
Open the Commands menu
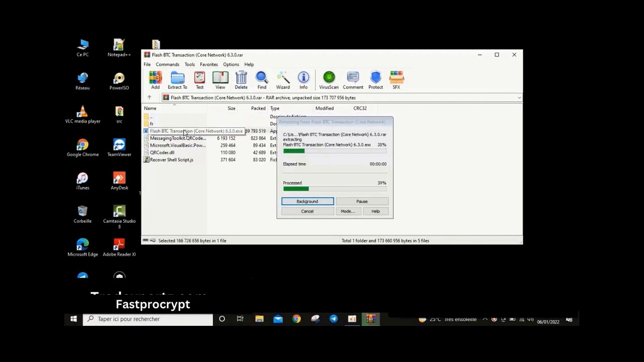tap(168, 64)
